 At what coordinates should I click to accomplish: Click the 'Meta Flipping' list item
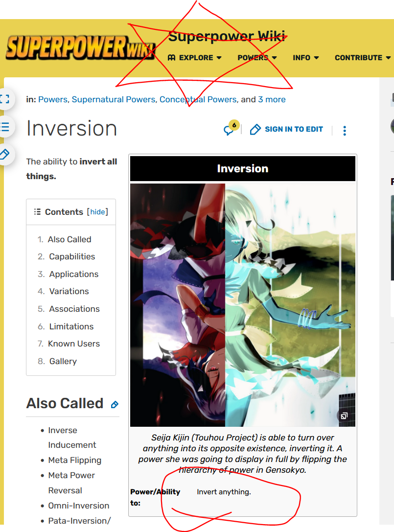75,460
